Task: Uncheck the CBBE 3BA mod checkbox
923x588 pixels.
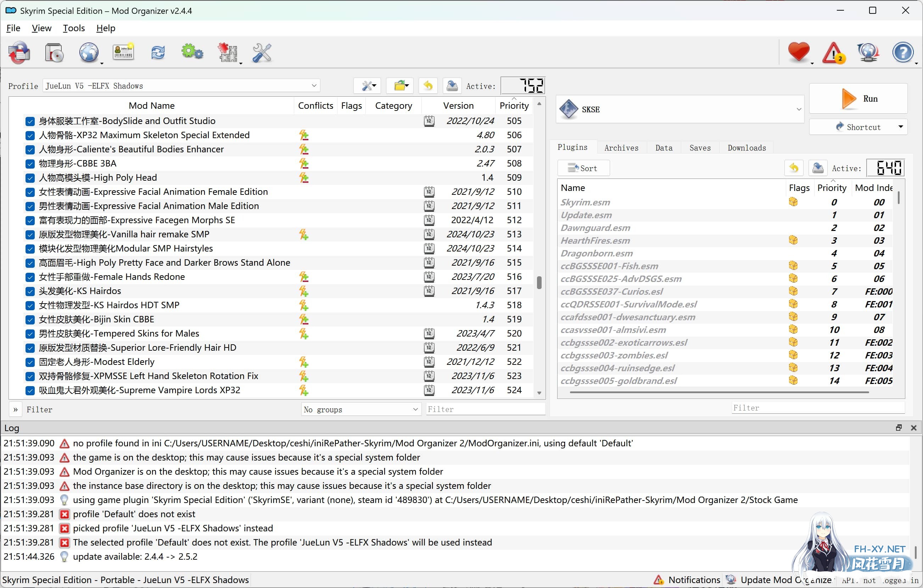Action: coord(30,164)
